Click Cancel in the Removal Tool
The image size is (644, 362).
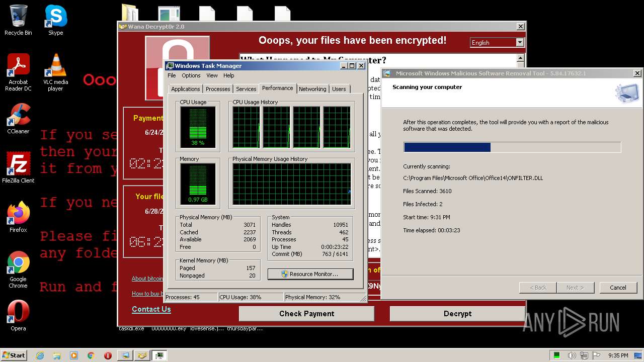pyautogui.click(x=618, y=288)
